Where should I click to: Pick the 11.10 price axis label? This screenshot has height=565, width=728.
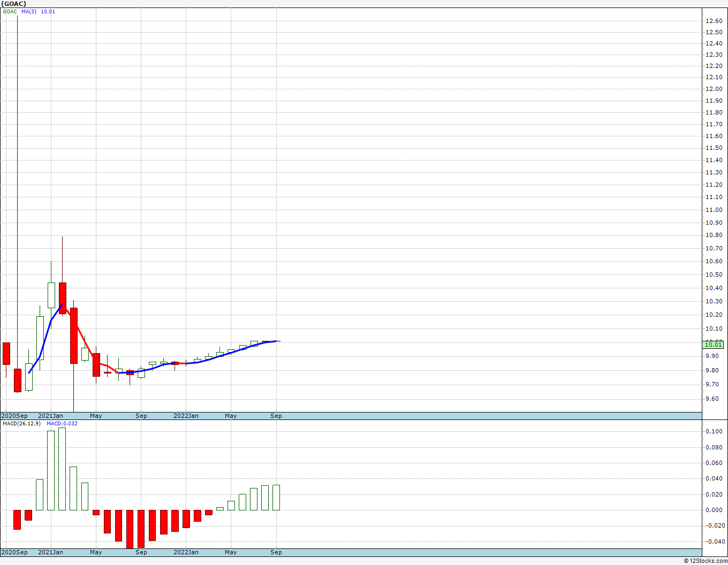point(714,197)
